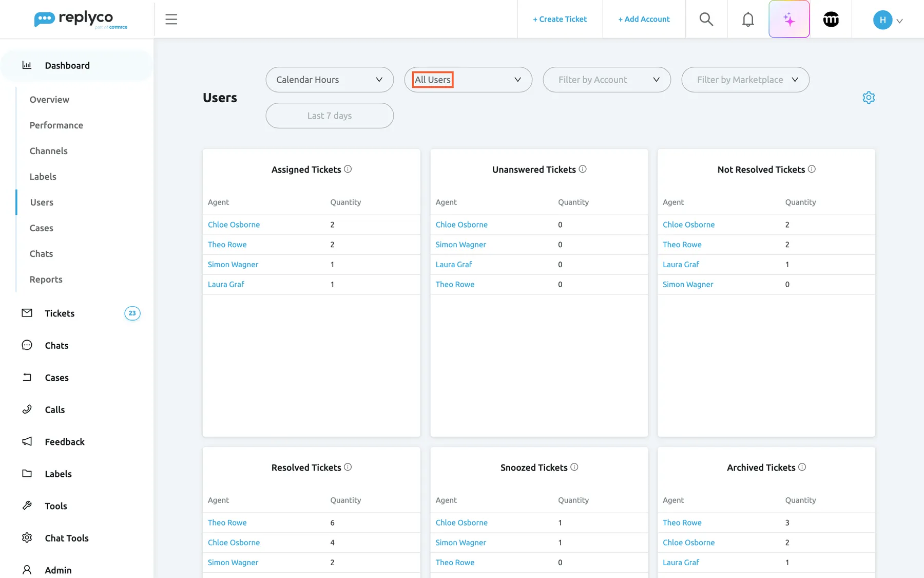924x578 pixels.
Task: Expand the user profile H menu
Action: pos(888,20)
